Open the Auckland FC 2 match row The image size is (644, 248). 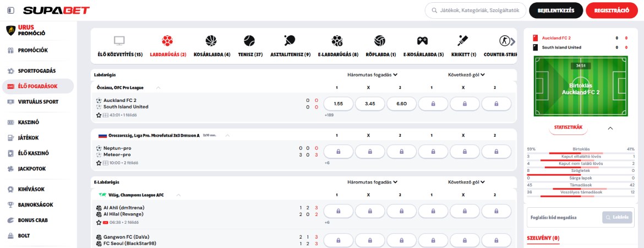coord(304,108)
